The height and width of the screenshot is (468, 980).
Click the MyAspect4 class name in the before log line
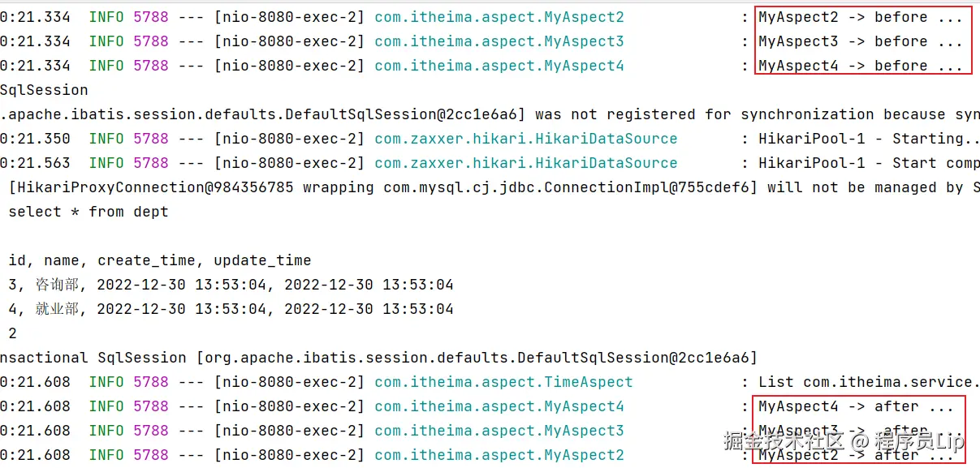click(499, 66)
